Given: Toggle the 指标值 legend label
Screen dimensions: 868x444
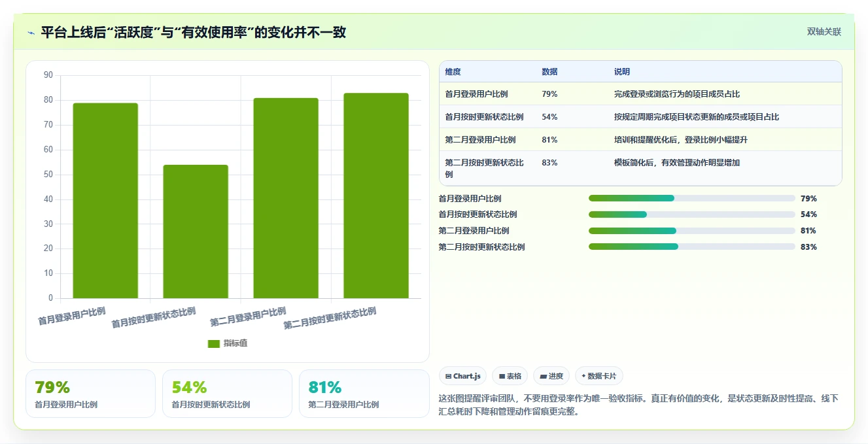Looking at the screenshot, I should tap(235, 343).
